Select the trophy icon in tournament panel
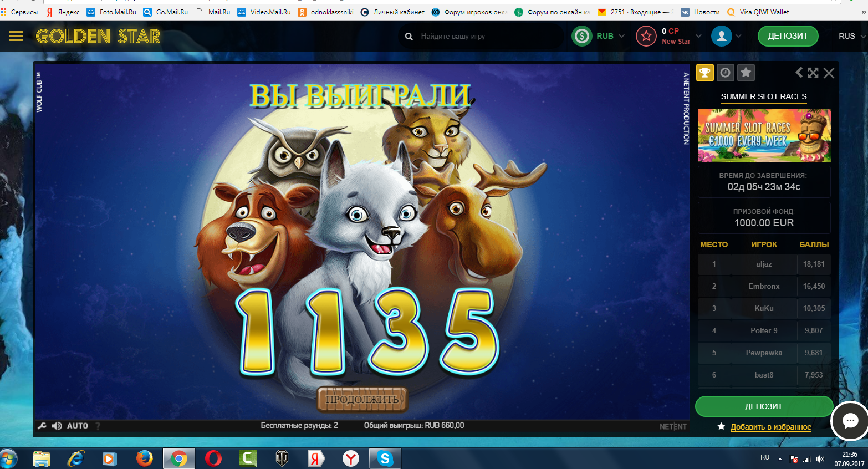The image size is (868, 469). pos(704,72)
